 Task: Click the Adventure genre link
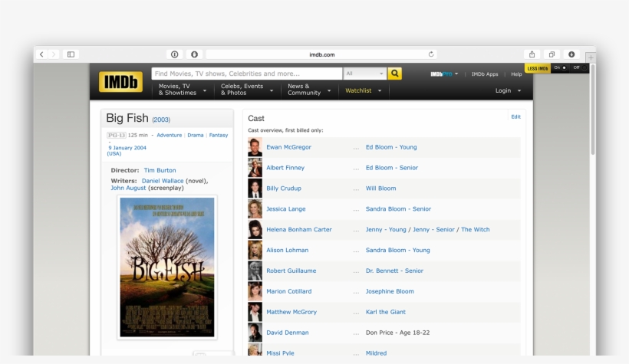pyautogui.click(x=170, y=135)
